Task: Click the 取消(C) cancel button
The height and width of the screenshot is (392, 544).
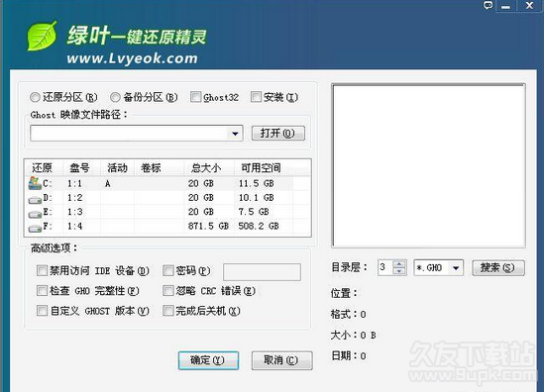Action: (281, 360)
